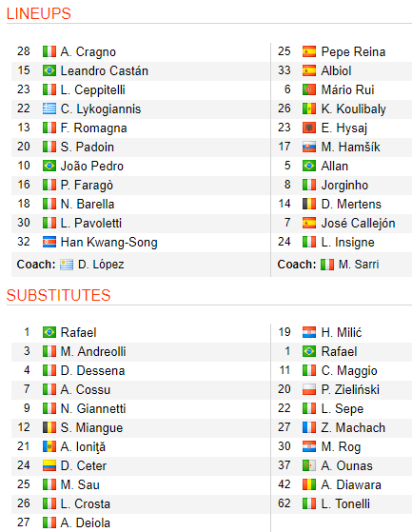Image resolution: width=412 pixels, height=532 pixels.
Task: Click the Slovak flag beside M. Hamšík
Action: (309, 147)
